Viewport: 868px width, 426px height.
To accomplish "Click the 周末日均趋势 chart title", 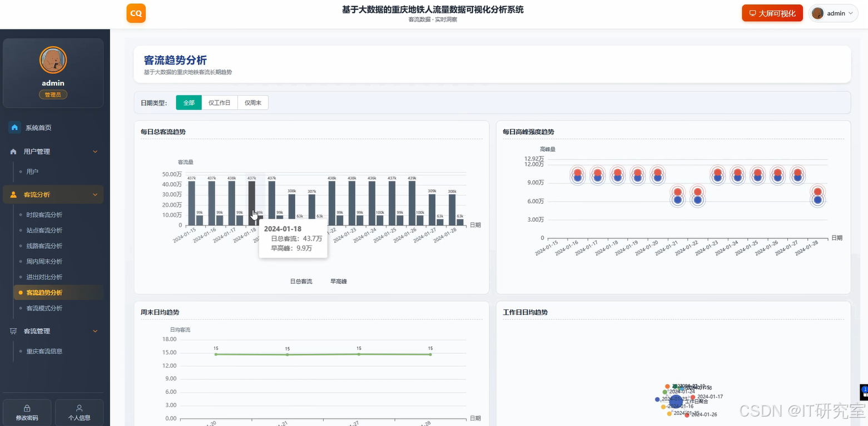I will click(160, 313).
